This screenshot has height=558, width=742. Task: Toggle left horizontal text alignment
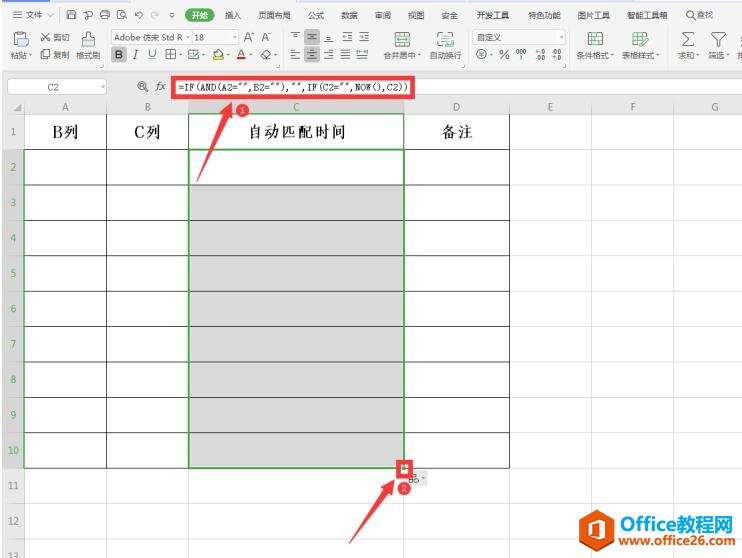click(x=295, y=54)
